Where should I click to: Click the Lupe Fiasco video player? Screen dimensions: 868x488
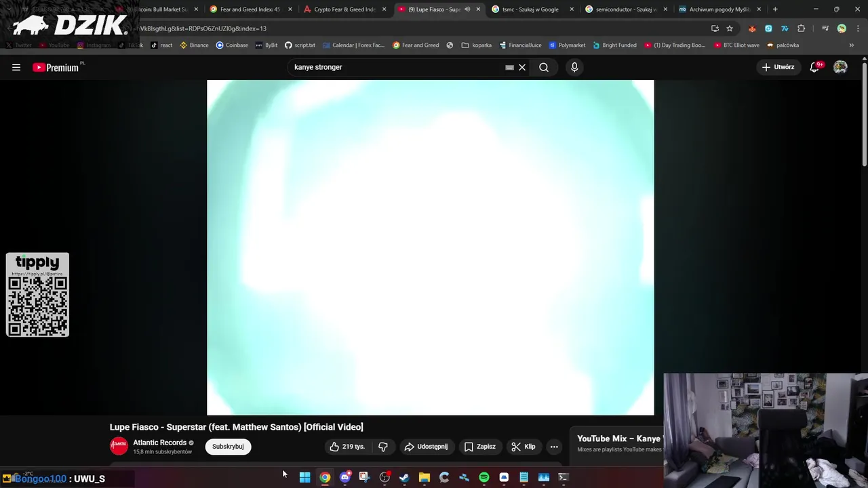[x=431, y=247]
